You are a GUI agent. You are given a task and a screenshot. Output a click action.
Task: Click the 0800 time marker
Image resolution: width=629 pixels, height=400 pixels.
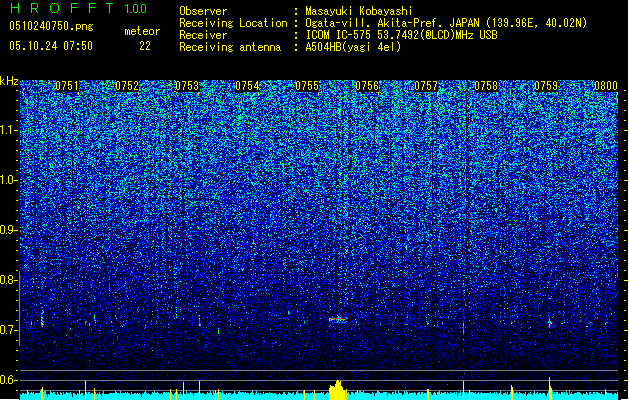pos(606,86)
